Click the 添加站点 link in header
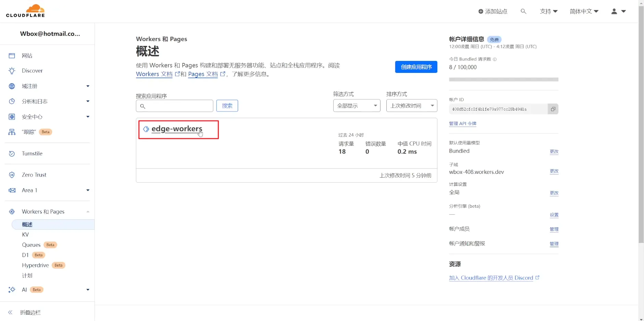This screenshot has width=644, height=321. pyautogui.click(x=493, y=12)
